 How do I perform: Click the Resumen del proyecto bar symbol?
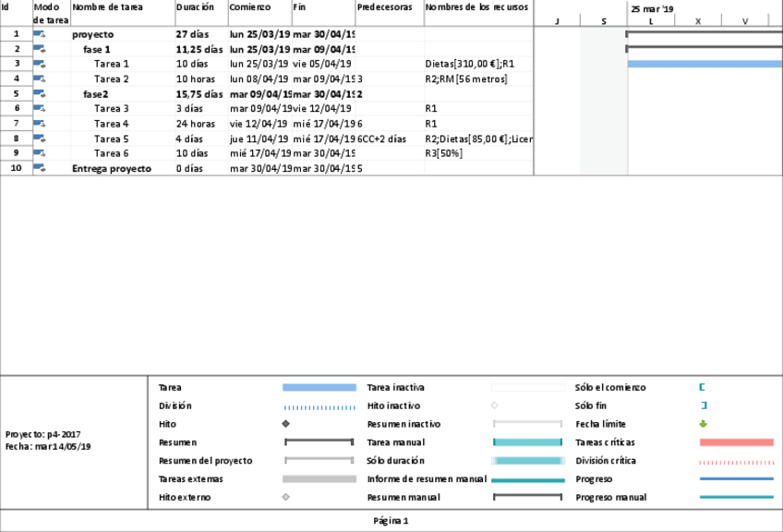[x=319, y=460]
